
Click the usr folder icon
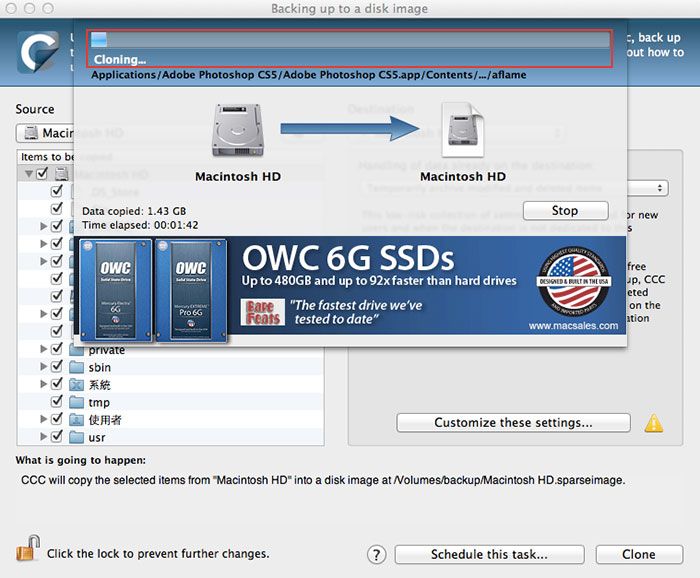pos(76,437)
